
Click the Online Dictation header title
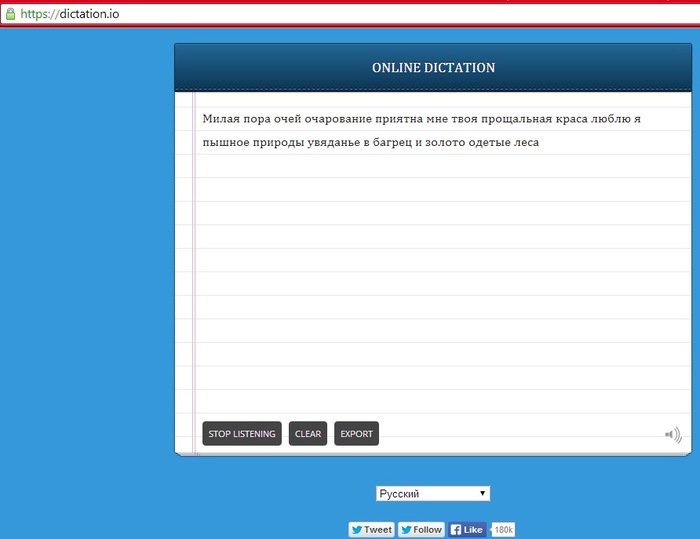click(x=433, y=67)
